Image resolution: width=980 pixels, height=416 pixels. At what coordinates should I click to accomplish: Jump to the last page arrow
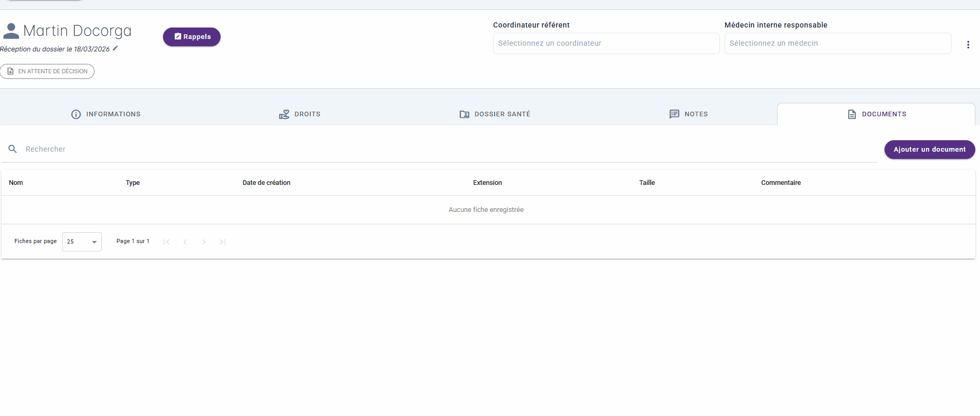pos(223,242)
